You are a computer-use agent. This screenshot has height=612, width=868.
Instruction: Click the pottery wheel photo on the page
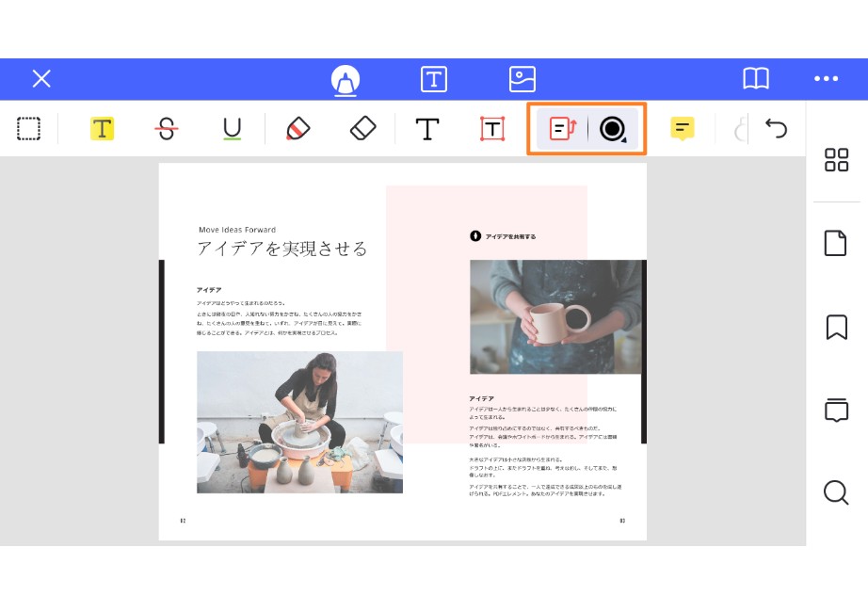coord(299,422)
